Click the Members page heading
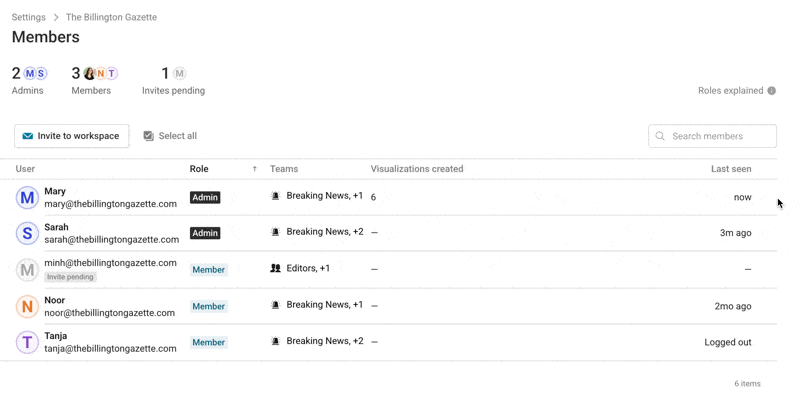Viewport: 800px width, 420px height. (x=45, y=37)
